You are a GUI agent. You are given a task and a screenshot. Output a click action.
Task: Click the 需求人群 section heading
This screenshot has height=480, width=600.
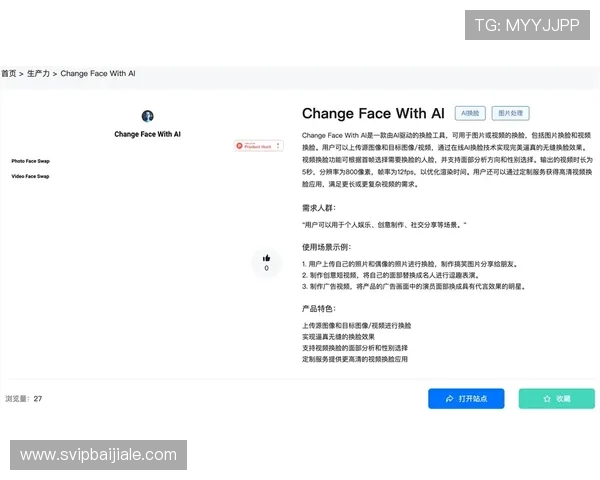click(x=319, y=208)
